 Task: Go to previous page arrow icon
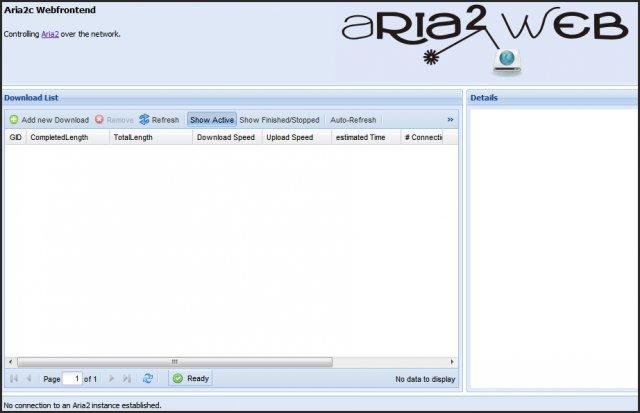coord(29,379)
